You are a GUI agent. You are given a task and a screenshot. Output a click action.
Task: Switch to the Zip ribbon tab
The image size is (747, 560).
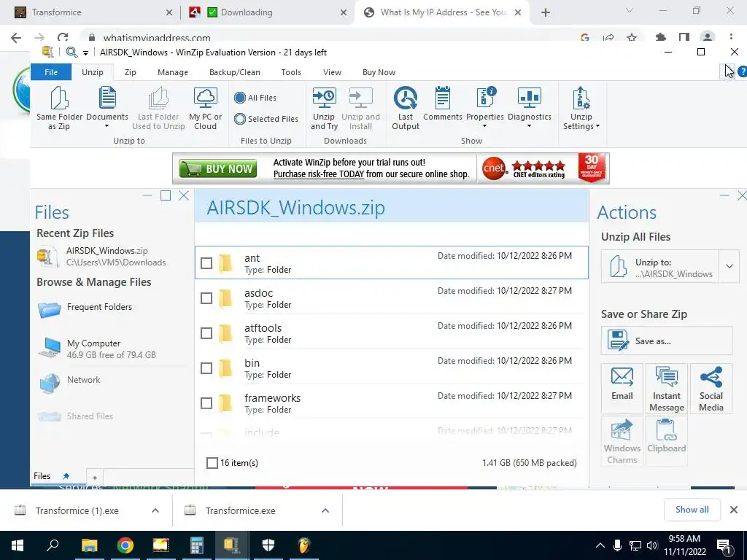click(130, 72)
